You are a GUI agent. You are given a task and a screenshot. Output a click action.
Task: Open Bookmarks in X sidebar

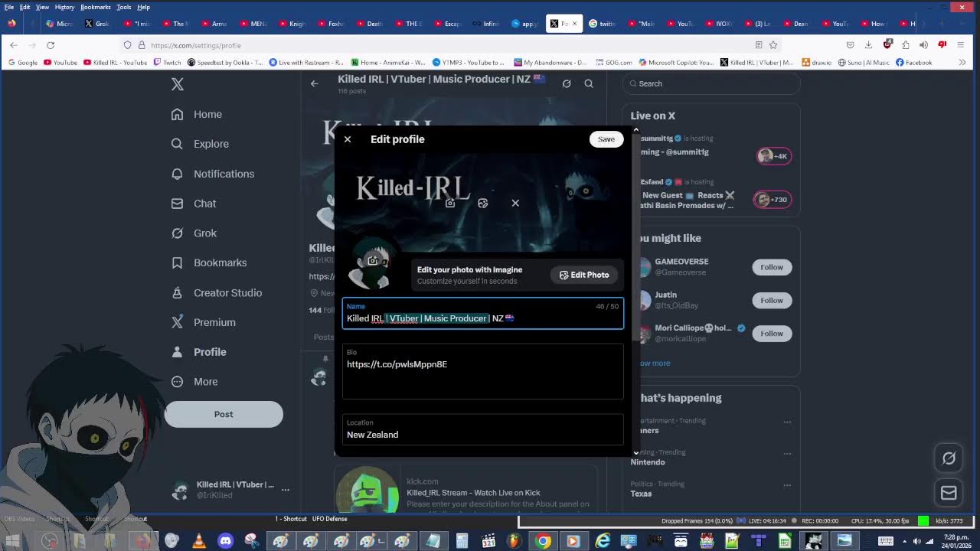click(209, 262)
